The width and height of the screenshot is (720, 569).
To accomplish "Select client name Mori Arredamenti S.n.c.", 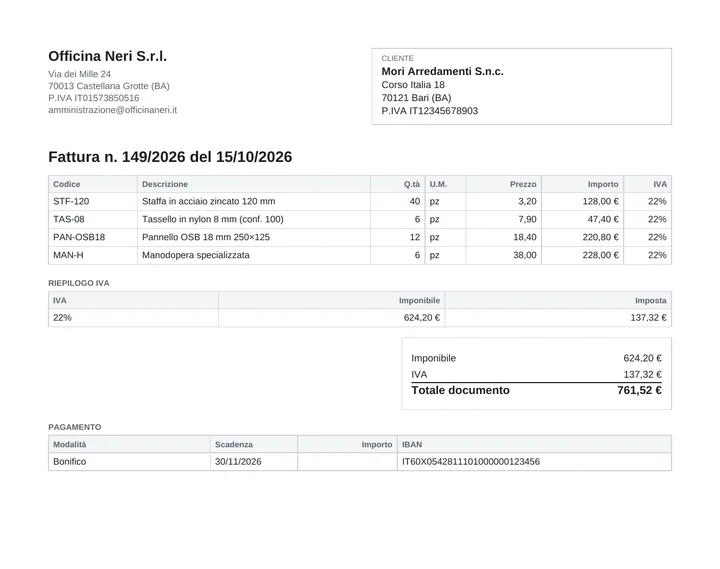I will (x=442, y=71).
